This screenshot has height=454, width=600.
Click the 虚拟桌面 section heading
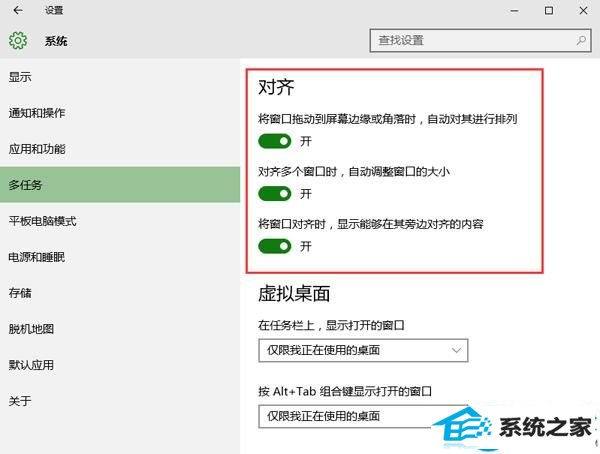294,294
